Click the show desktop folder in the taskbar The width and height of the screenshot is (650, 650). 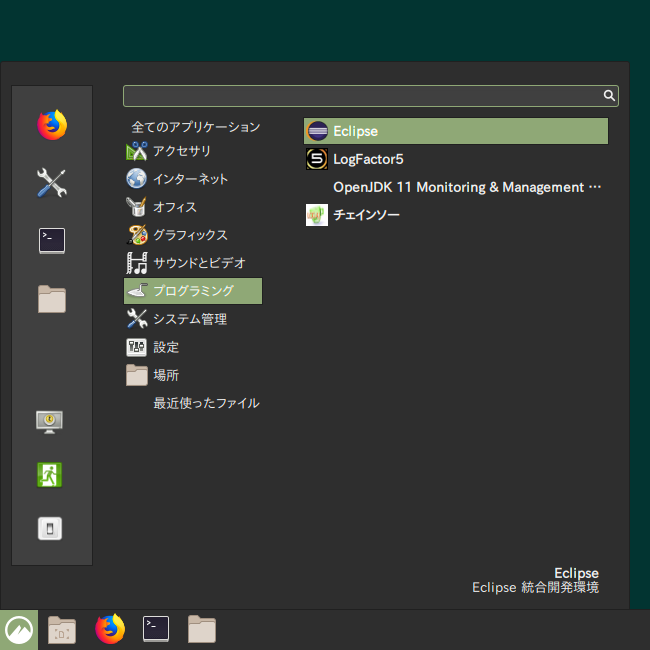click(x=62, y=630)
